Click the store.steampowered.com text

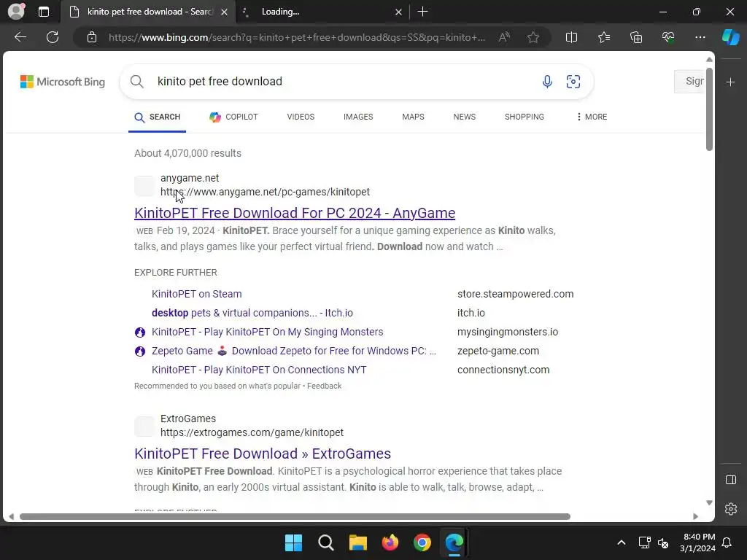[516, 294]
